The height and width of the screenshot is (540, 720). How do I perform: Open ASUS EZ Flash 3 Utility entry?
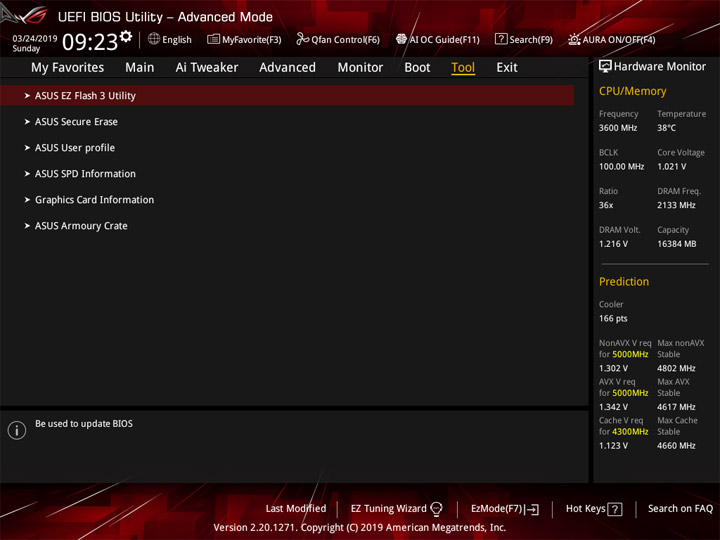(287, 96)
